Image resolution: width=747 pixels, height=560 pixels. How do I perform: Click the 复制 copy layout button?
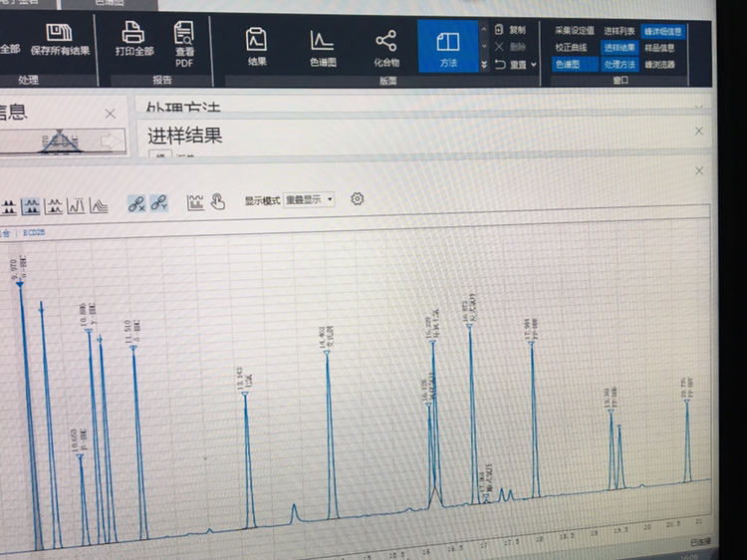510,30
